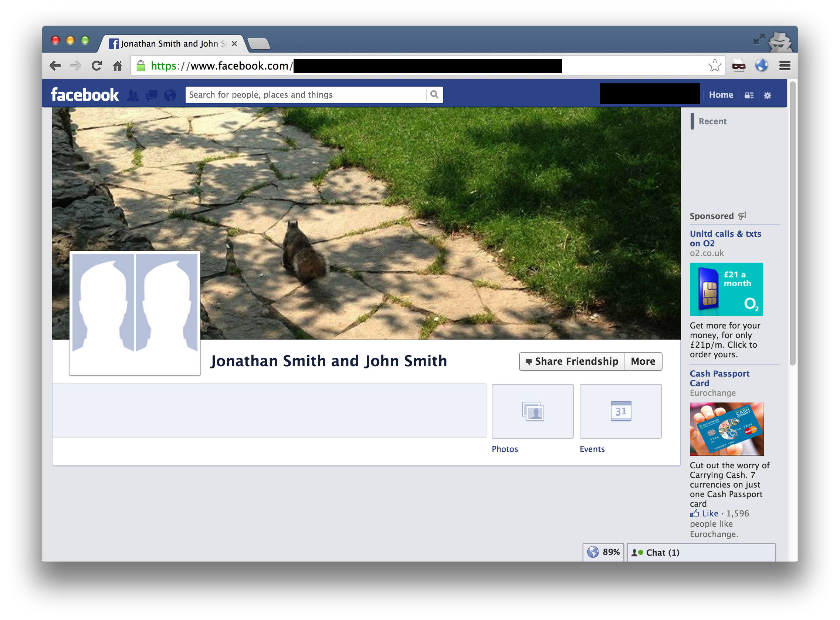The image size is (840, 620).
Task: Click the Sponsored megaphone icon
Action: click(742, 216)
